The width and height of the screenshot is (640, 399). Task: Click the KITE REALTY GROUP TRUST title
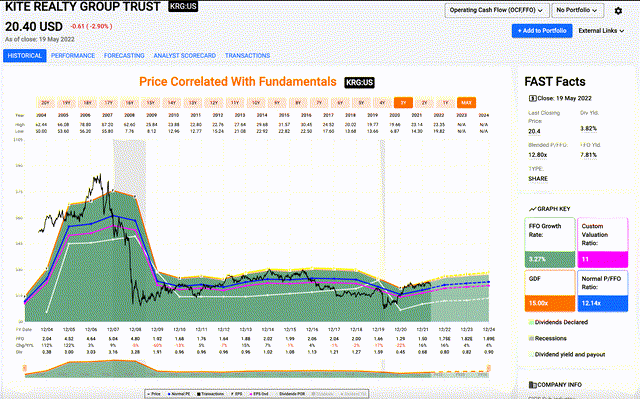coord(83,7)
